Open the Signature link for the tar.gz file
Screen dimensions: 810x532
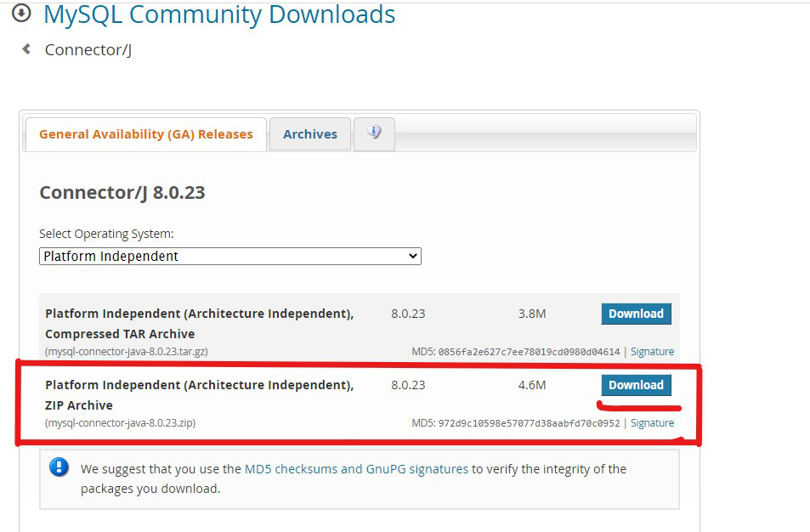[x=652, y=352]
